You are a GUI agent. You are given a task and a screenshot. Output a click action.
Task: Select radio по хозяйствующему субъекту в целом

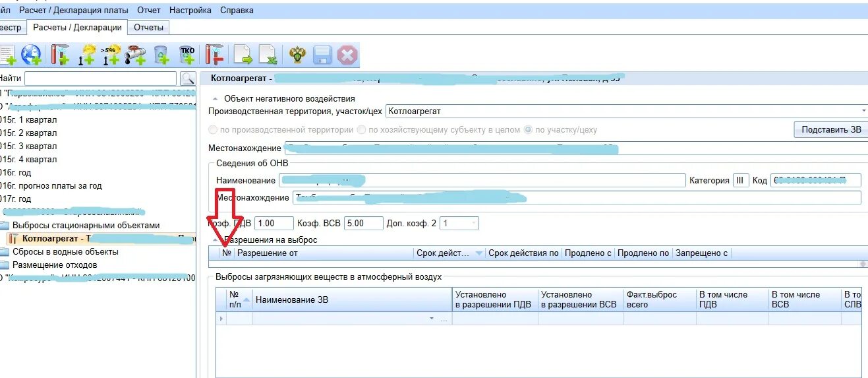361,130
